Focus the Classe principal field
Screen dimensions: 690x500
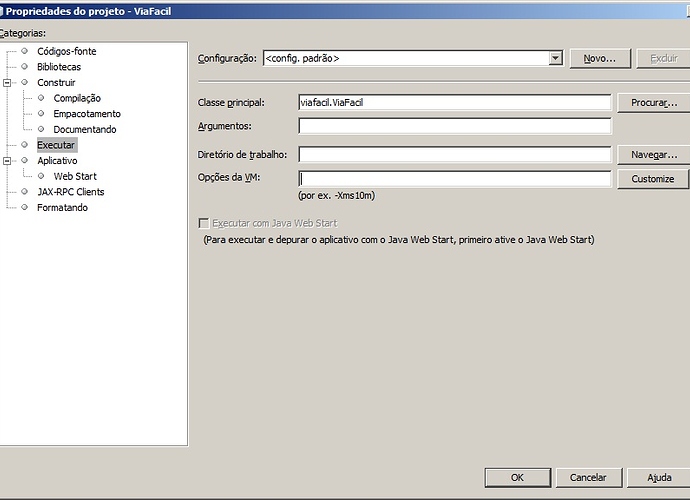pyautogui.click(x=455, y=103)
